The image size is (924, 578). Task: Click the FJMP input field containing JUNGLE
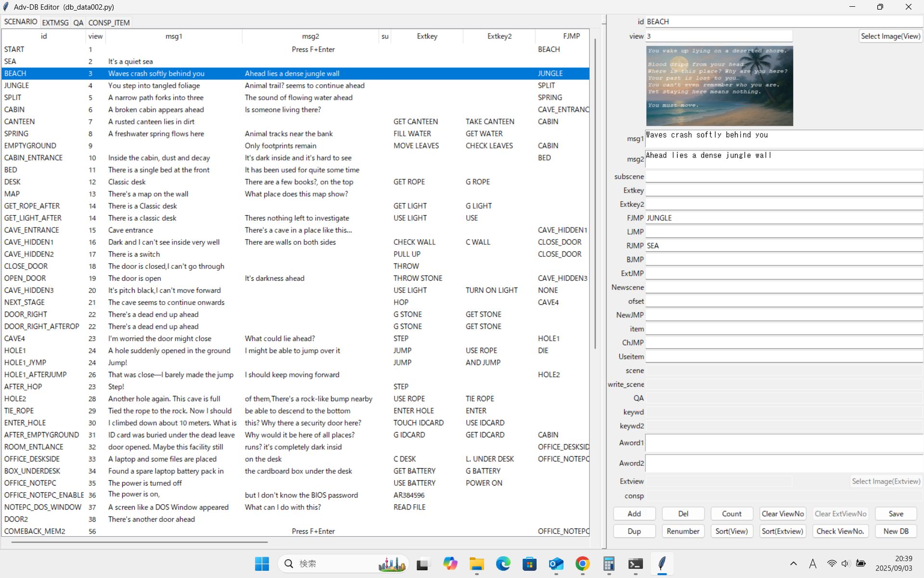783,218
